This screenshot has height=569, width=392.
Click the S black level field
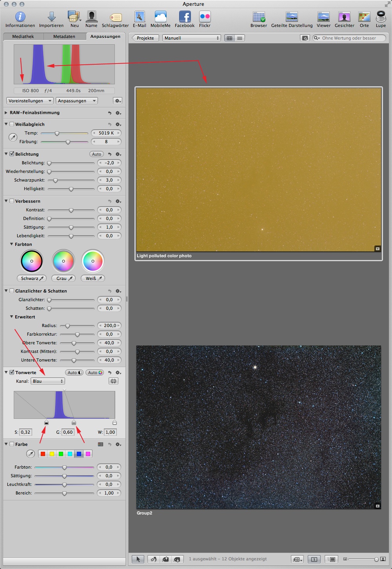pyautogui.click(x=26, y=432)
